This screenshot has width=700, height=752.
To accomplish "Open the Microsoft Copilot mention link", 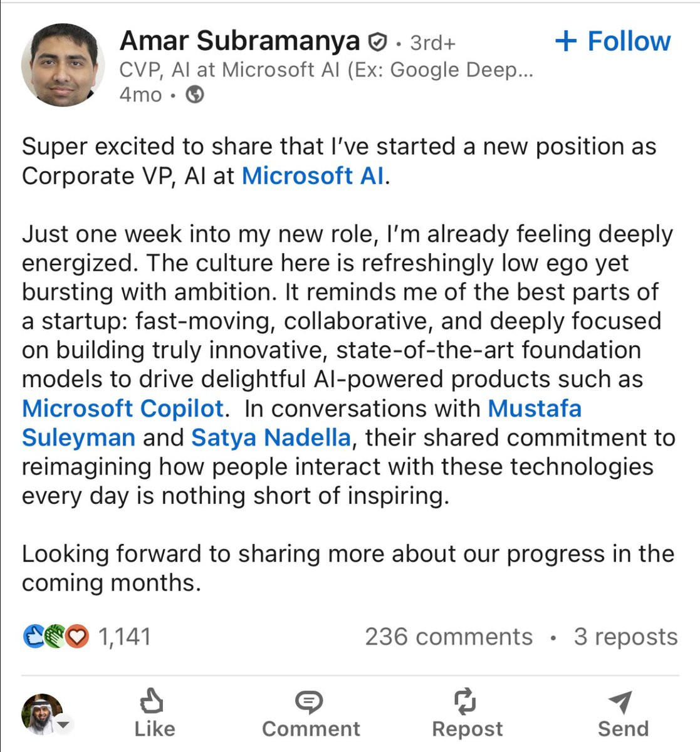I will (x=123, y=409).
